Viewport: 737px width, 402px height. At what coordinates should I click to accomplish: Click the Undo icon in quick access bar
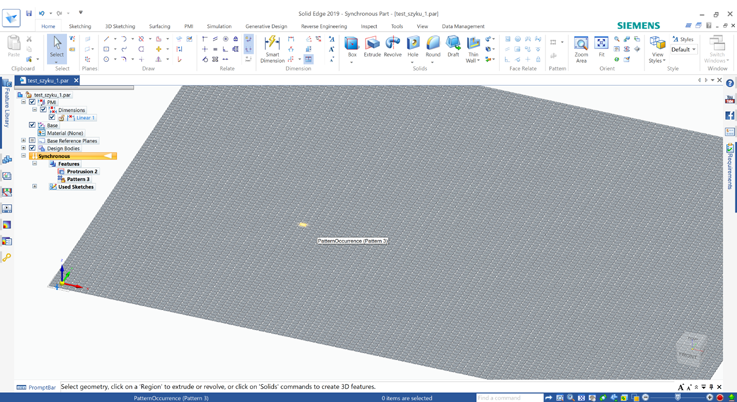tap(42, 13)
